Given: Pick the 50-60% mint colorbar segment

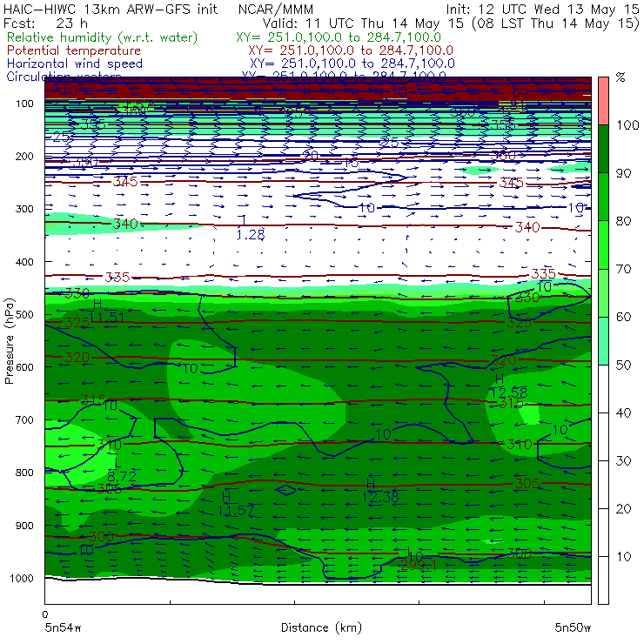Looking at the screenshot, I should pyautogui.click(x=603, y=341).
